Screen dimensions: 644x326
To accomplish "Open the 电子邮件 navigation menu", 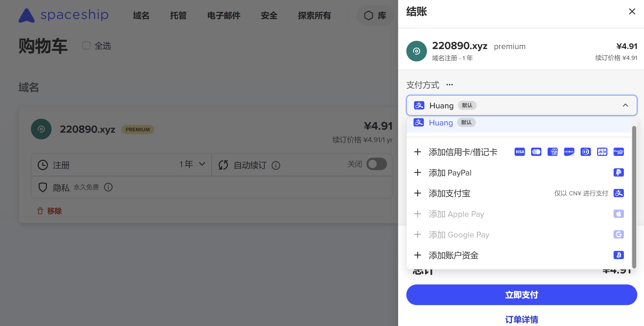I will [x=224, y=15].
